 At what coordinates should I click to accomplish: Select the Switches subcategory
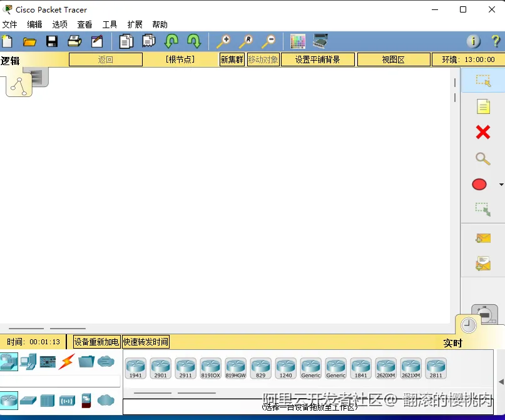pyautogui.click(x=28, y=401)
